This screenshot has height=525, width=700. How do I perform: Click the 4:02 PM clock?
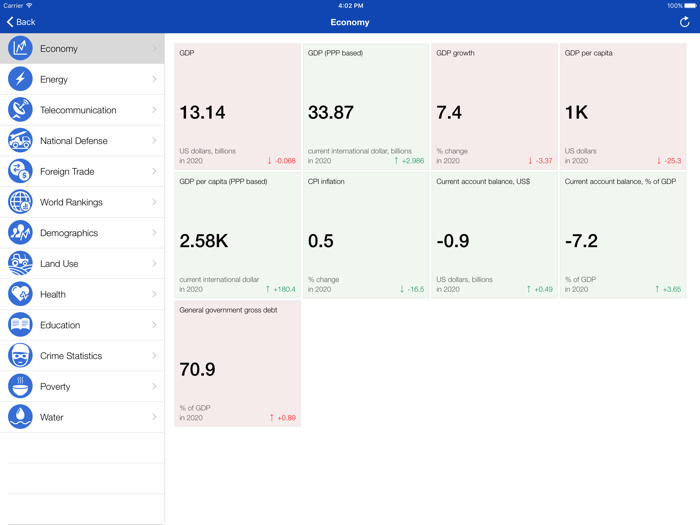click(350, 6)
